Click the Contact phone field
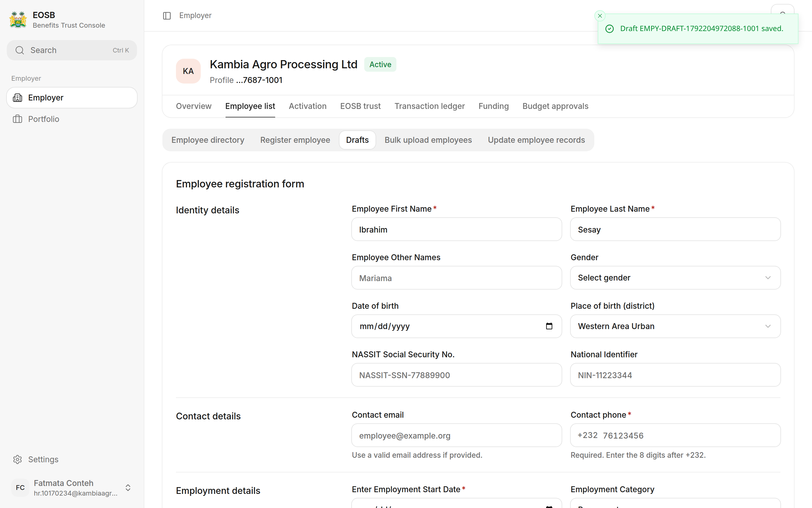The width and height of the screenshot is (812, 508). click(x=675, y=435)
